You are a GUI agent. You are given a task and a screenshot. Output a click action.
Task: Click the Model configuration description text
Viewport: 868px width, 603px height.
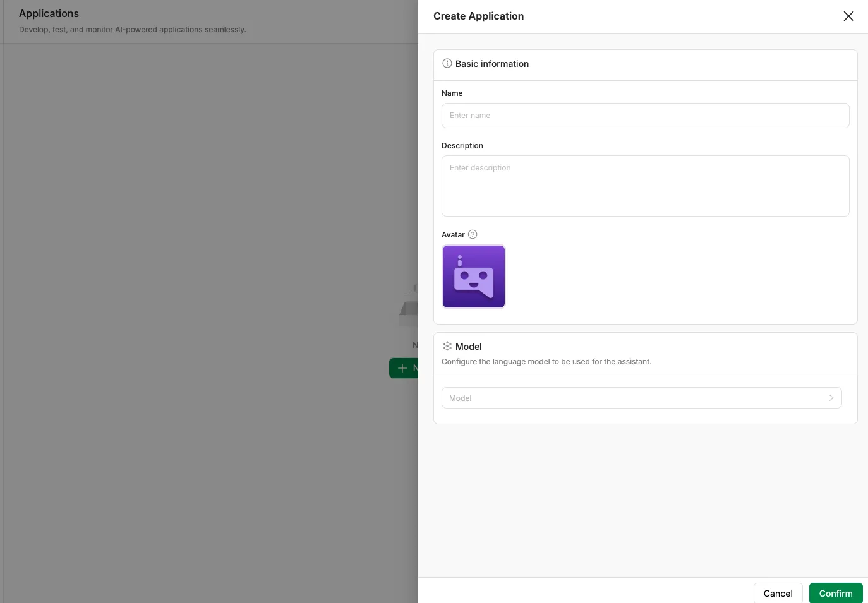tap(546, 362)
